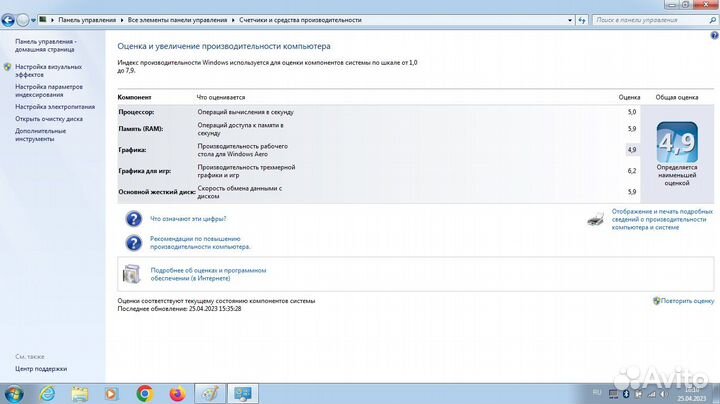Screen dimensions: 720x404
Task: Select breadcrumb 'Счетчики и средства производительности'
Action: 300,20
